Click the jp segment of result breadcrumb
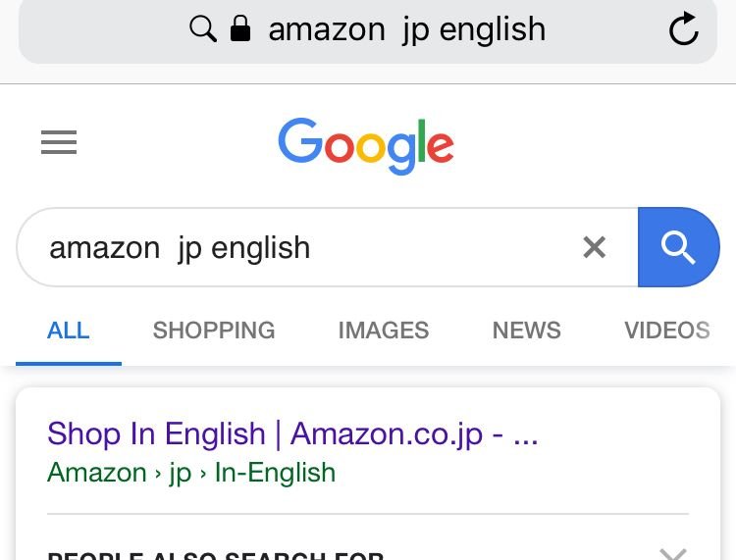The height and width of the screenshot is (560, 736). click(x=181, y=474)
